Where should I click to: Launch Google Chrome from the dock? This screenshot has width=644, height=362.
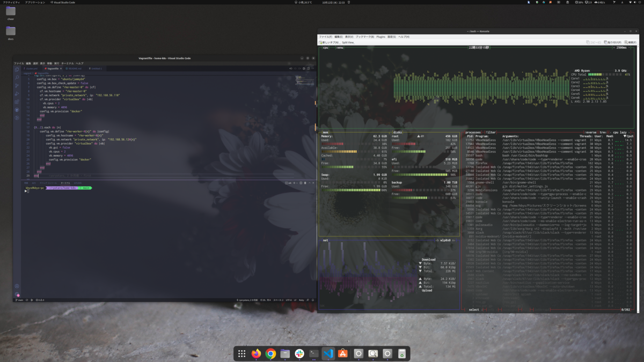[270, 353]
